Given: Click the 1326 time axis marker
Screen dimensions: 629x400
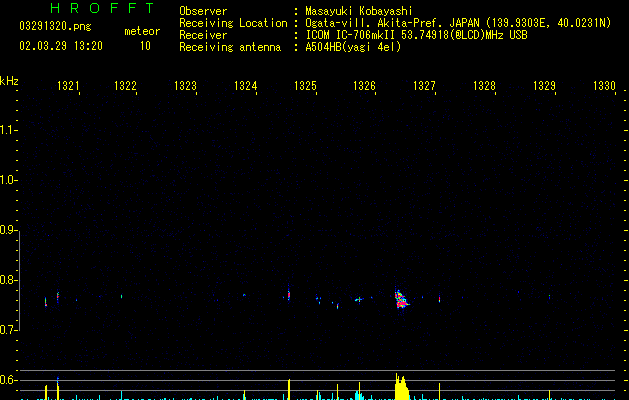Looking at the screenshot, I should [x=364, y=86].
